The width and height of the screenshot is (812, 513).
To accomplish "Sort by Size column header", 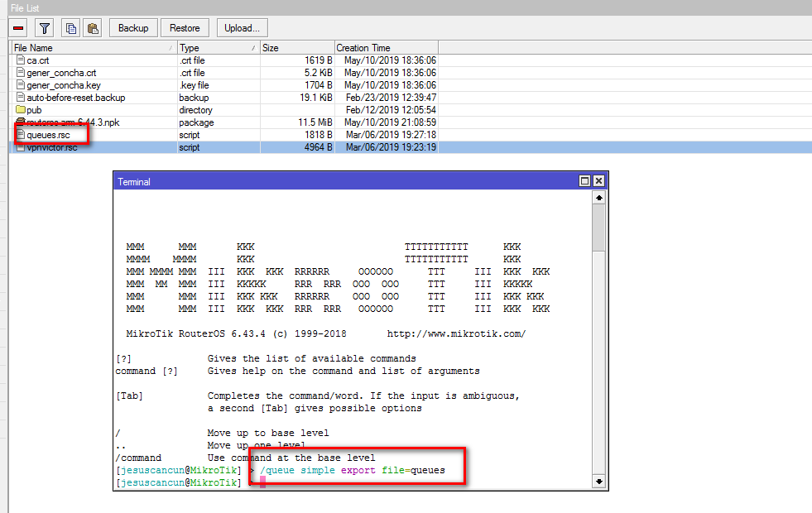I will click(297, 48).
